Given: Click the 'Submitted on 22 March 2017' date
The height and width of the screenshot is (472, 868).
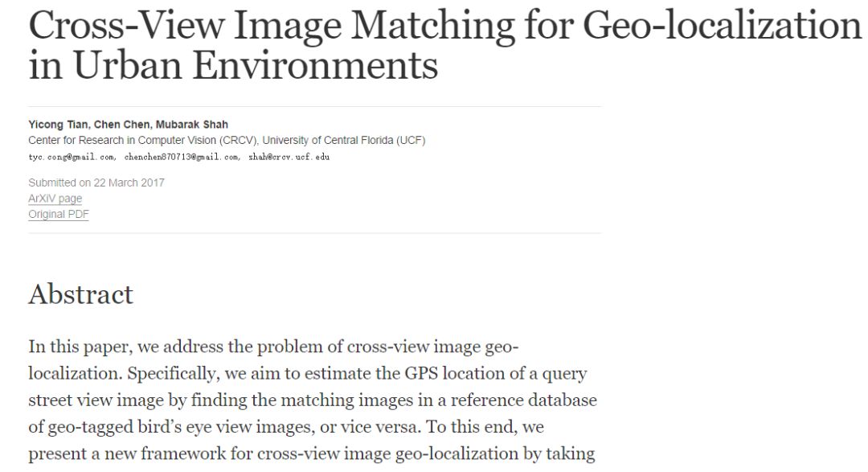Looking at the screenshot, I should click(96, 183).
